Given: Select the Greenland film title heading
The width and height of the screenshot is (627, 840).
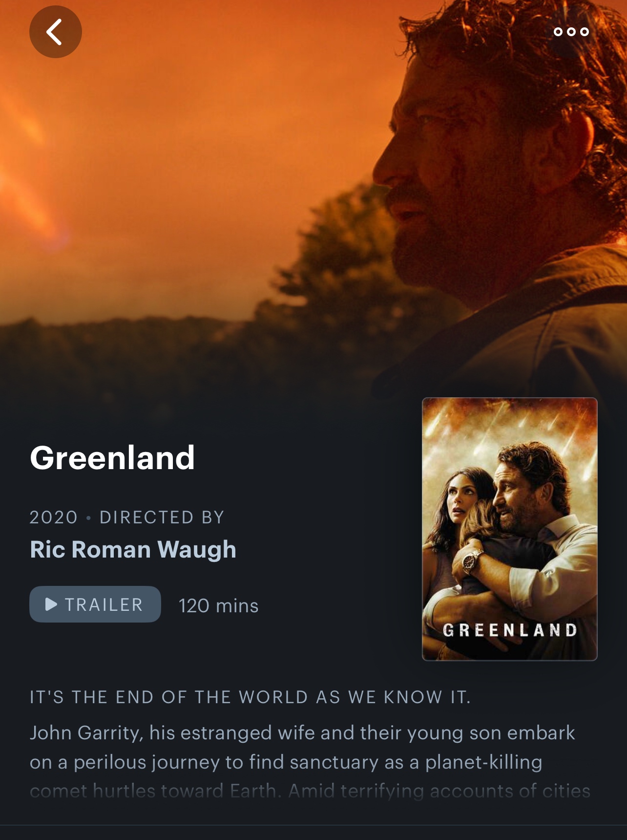Looking at the screenshot, I should [x=112, y=458].
